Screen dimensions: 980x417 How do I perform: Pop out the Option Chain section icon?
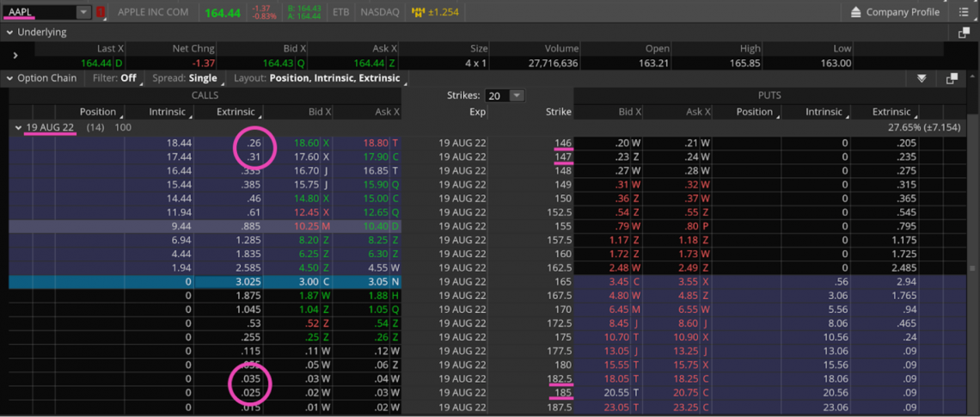point(952,78)
